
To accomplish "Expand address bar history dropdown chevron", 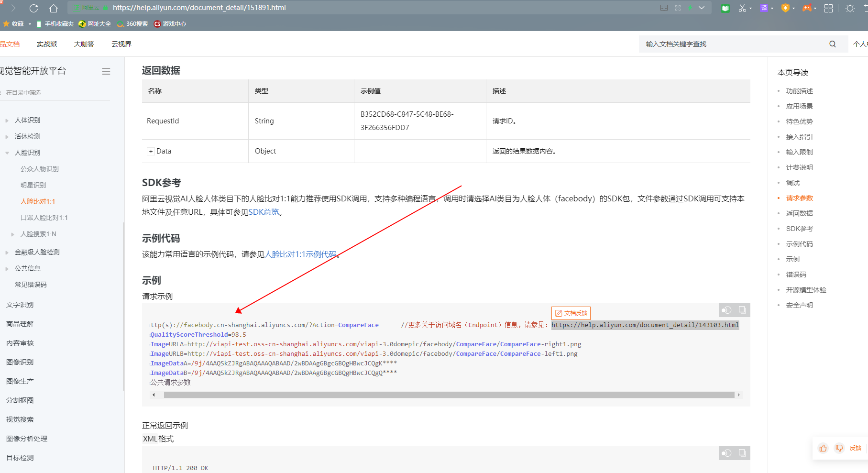I will pyautogui.click(x=702, y=8).
